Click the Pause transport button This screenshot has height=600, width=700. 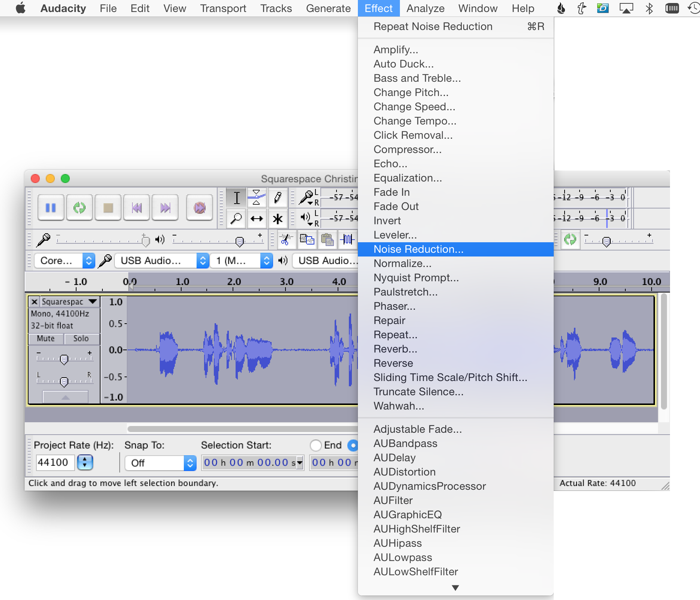51,207
